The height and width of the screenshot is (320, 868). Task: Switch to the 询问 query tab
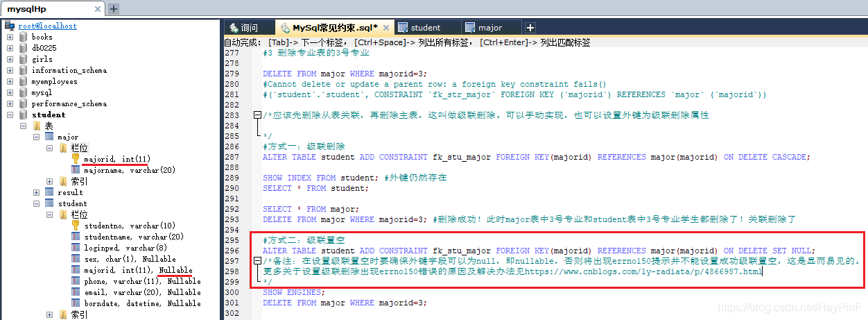click(248, 28)
